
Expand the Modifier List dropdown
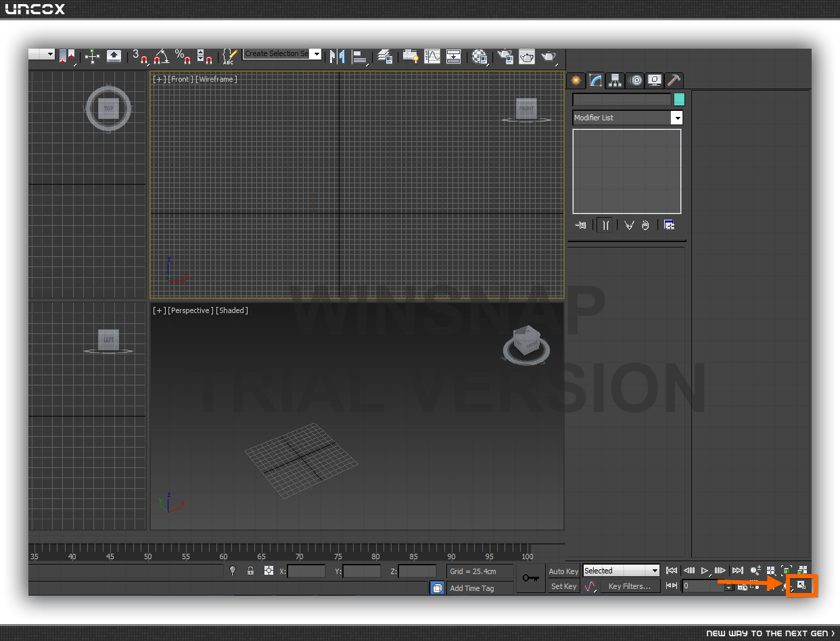[x=677, y=118]
